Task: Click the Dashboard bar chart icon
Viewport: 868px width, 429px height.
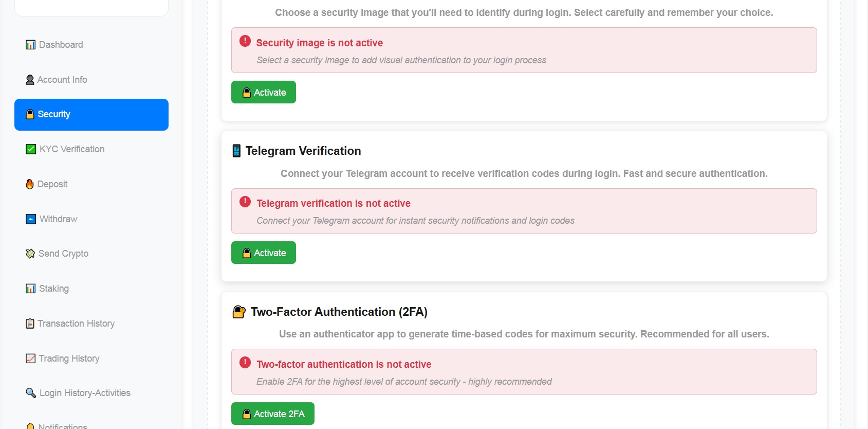Action: [30, 45]
